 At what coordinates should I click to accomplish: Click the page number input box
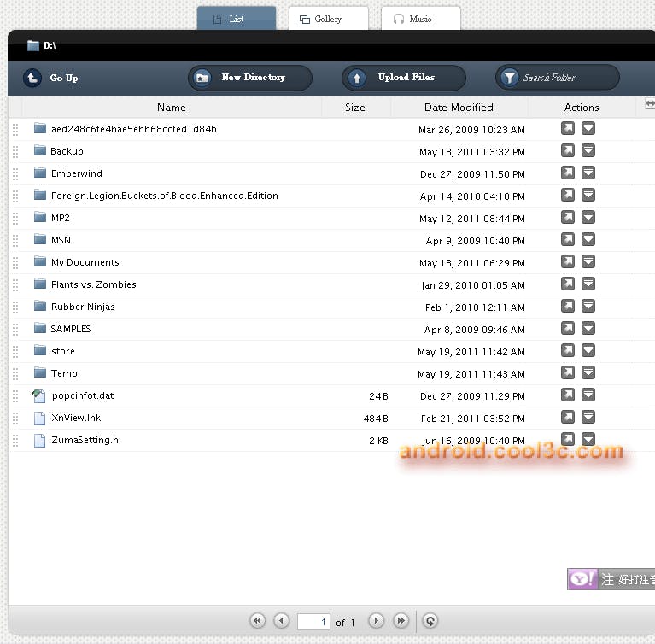click(x=313, y=622)
